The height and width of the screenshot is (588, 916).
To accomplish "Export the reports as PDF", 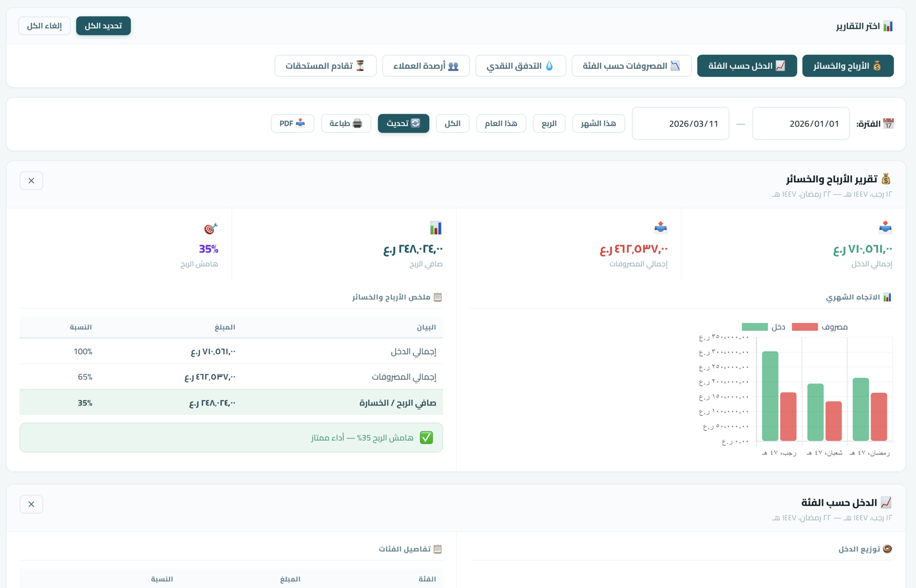I will (292, 124).
